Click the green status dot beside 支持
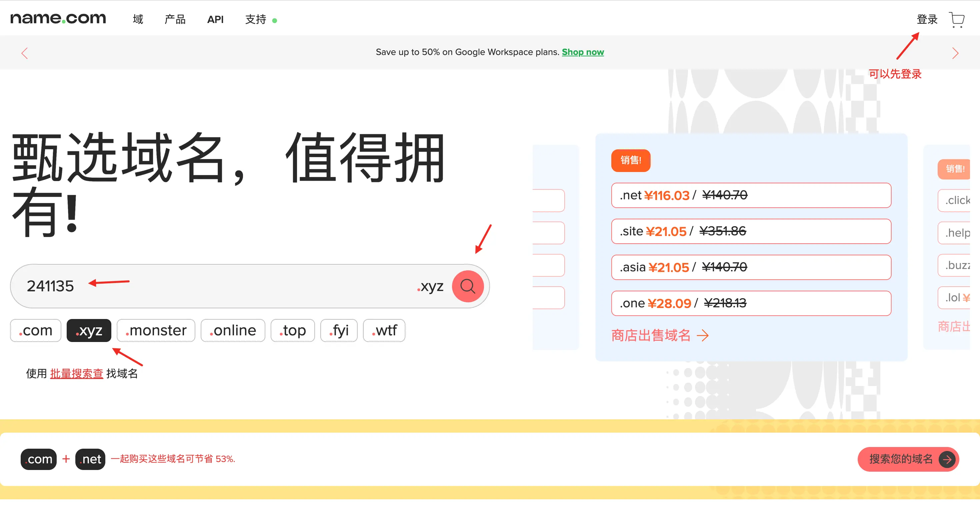The height and width of the screenshot is (532, 980). point(275,21)
